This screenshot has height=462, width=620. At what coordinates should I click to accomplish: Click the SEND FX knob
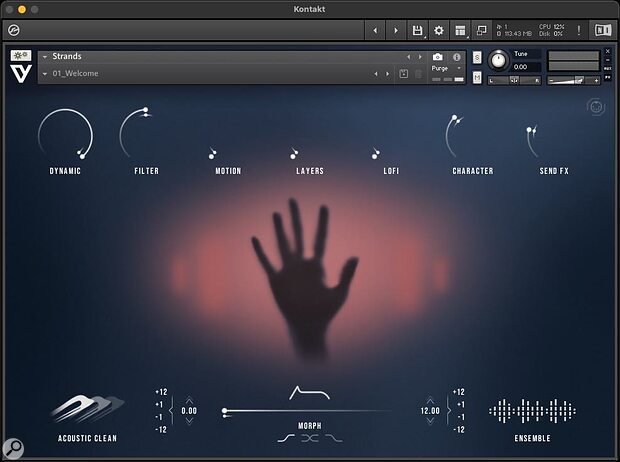533,142
